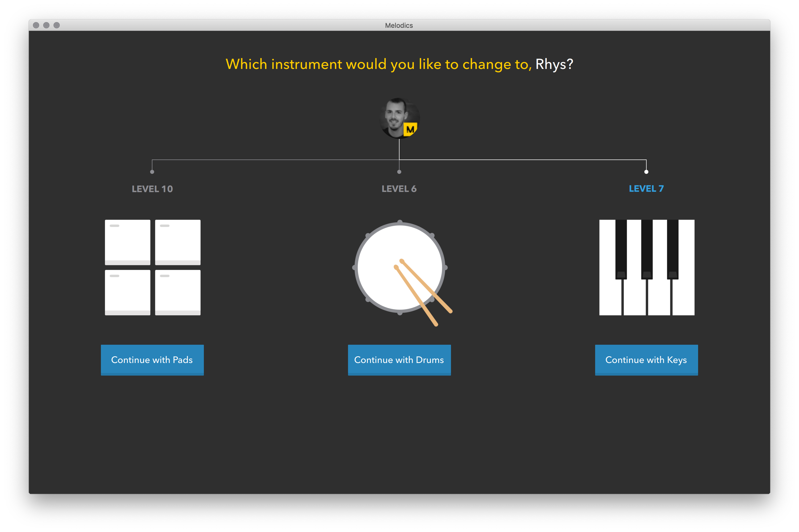The image size is (799, 532).
Task: Click the Level 10 label text
Action: [153, 189]
